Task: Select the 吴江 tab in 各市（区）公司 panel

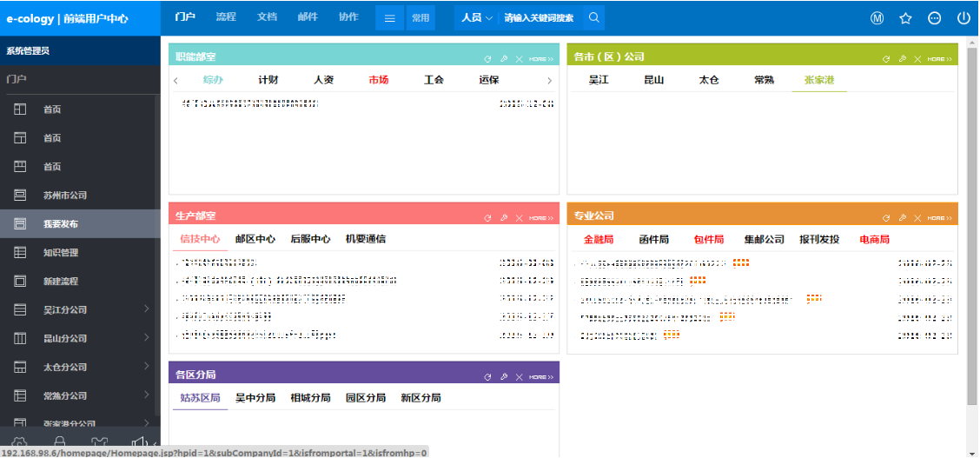Action: point(599,80)
